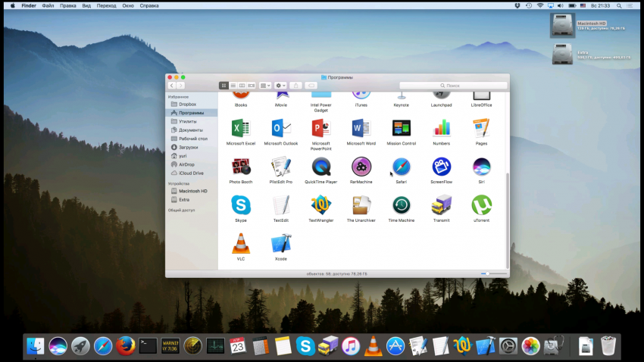Image resolution: width=644 pixels, height=362 pixels.
Task: Select Numbers app icon
Action: [442, 129]
